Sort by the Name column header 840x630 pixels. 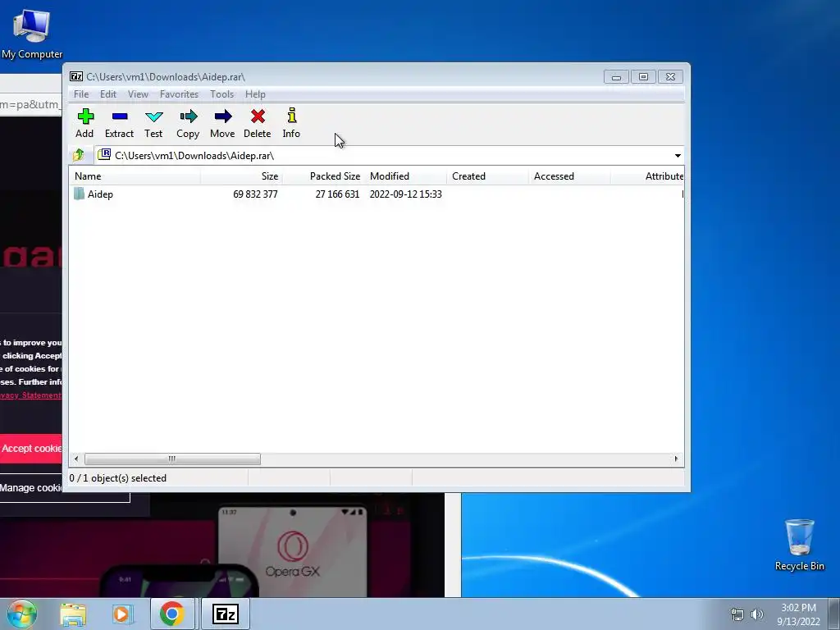click(x=135, y=176)
